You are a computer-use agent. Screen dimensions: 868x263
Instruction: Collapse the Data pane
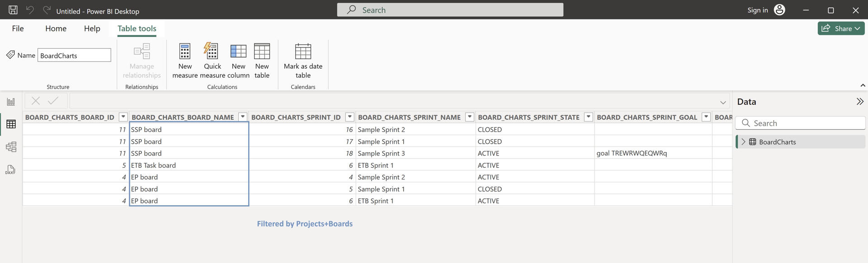point(859,102)
